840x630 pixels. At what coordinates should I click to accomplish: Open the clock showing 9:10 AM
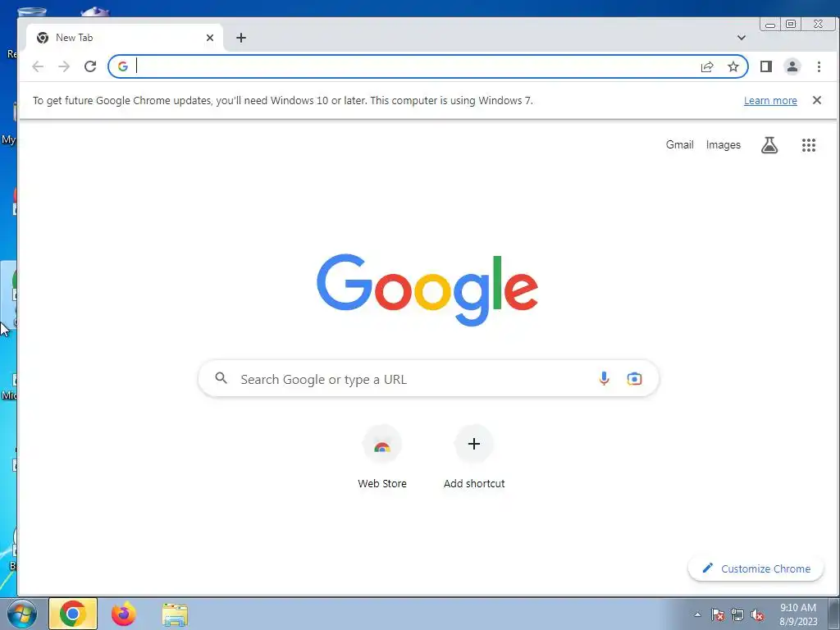(798, 614)
